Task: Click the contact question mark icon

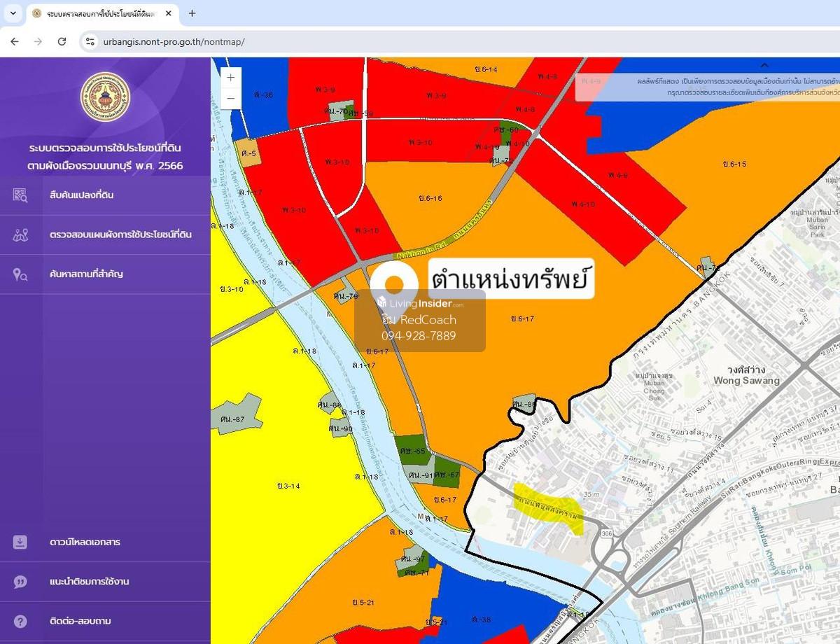Action: (20, 622)
